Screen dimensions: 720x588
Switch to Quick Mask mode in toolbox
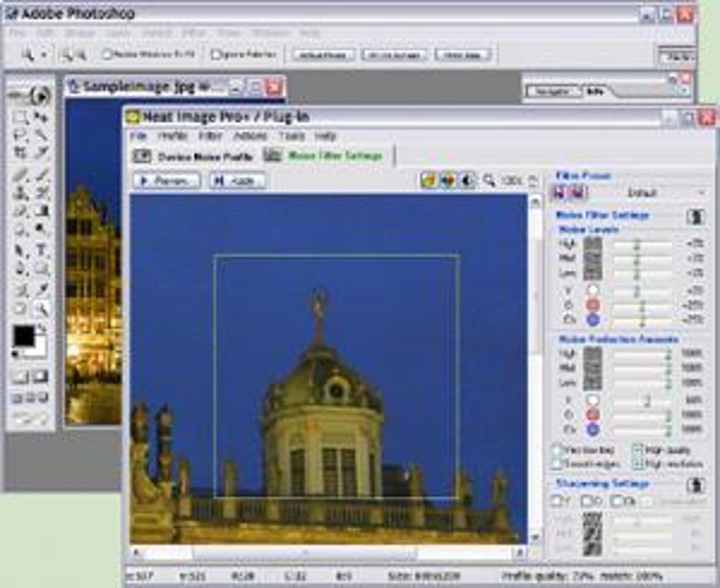coord(41,376)
